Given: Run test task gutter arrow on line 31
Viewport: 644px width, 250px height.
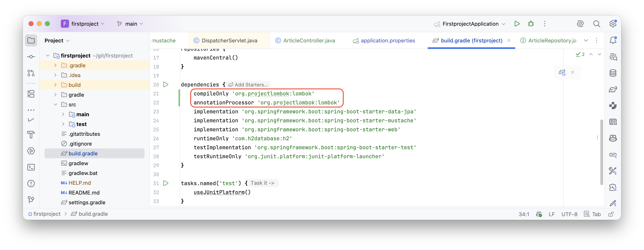Looking at the screenshot, I should point(166,183).
